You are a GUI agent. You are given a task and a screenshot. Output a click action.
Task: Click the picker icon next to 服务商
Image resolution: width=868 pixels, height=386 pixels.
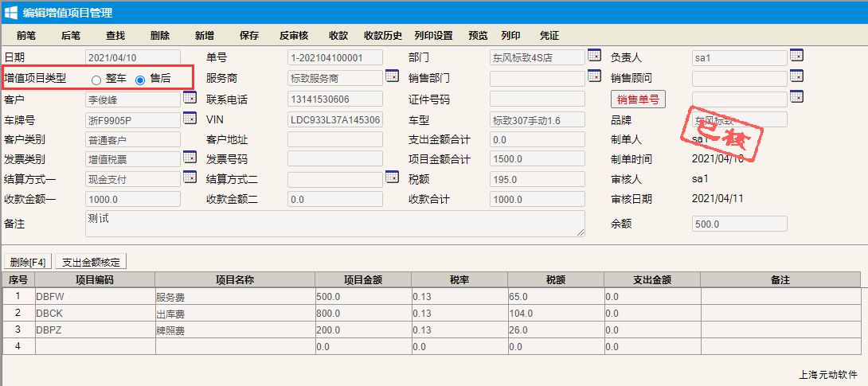pos(392,76)
